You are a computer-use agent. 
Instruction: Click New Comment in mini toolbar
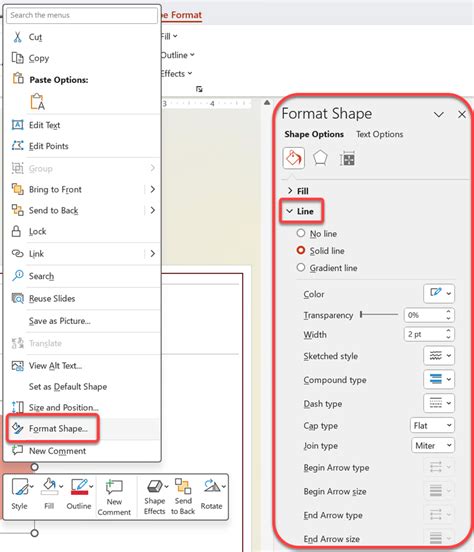click(114, 497)
